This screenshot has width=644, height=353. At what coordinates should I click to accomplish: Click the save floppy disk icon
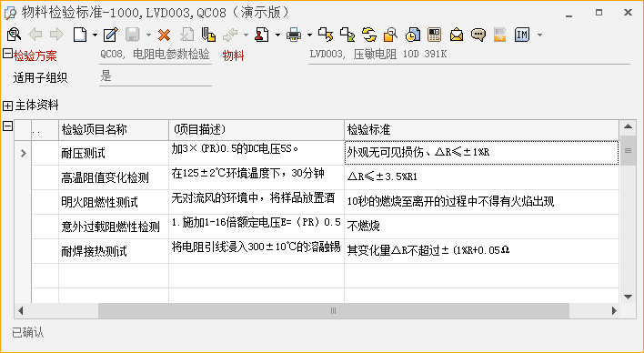[x=133, y=35]
